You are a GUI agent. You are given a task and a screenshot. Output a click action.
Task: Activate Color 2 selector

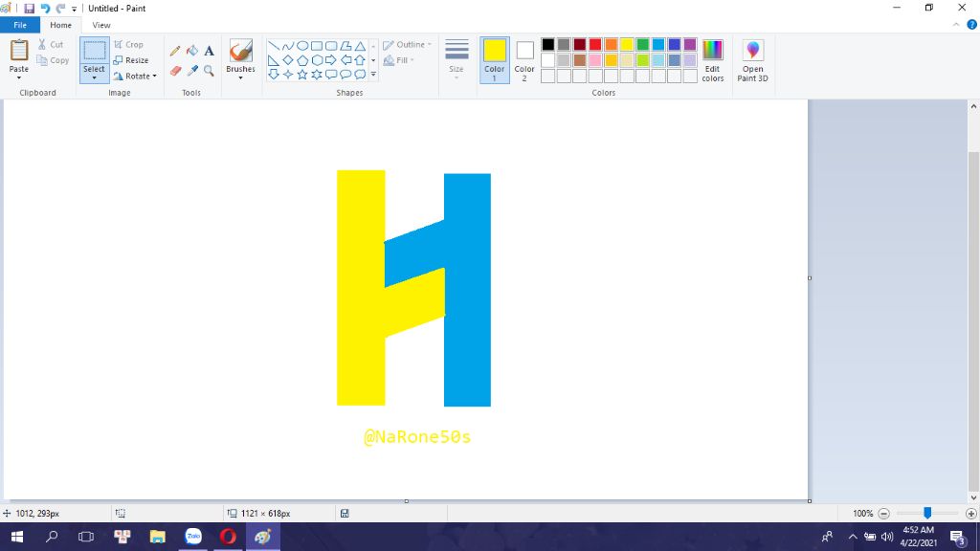click(524, 60)
